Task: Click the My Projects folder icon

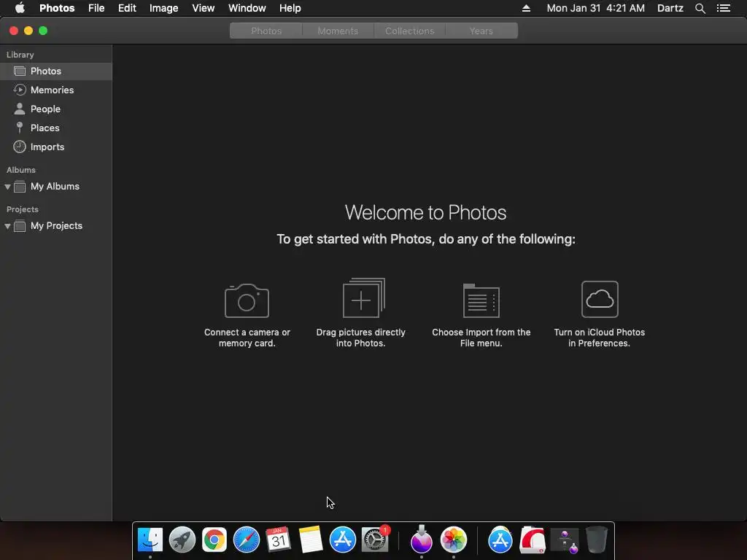Action: click(x=20, y=226)
